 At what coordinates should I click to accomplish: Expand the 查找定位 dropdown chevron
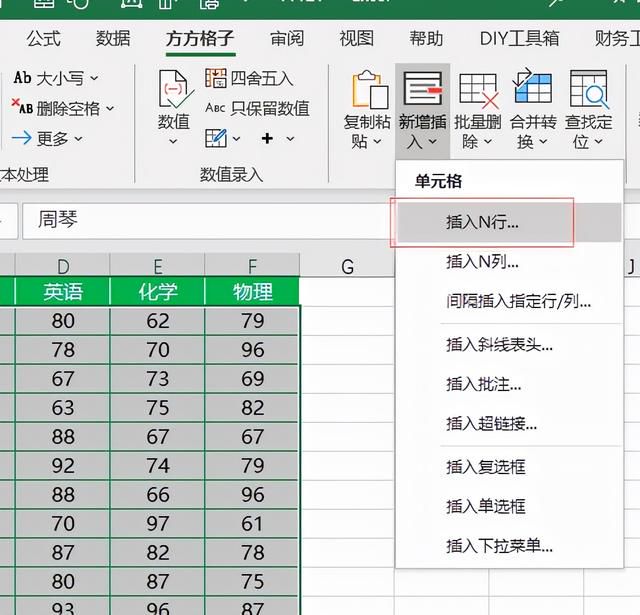tap(598, 142)
